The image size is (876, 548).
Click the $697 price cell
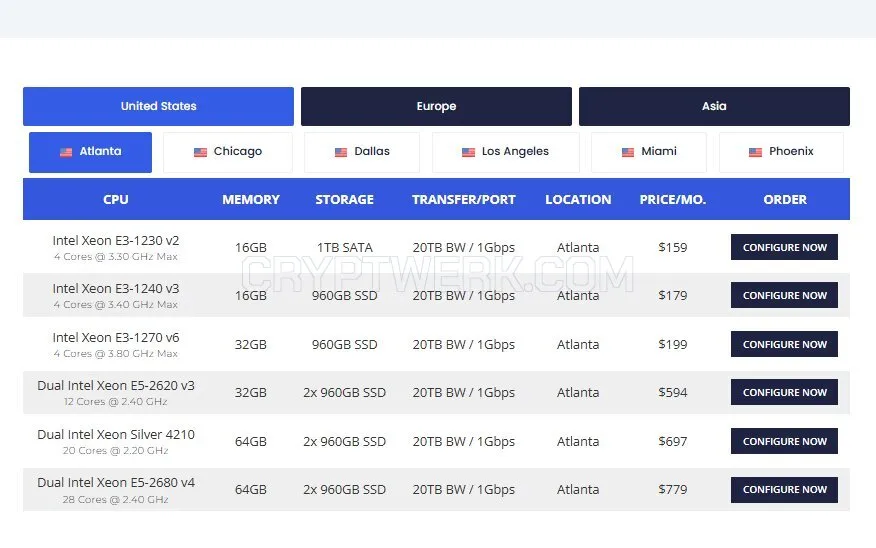[673, 441]
